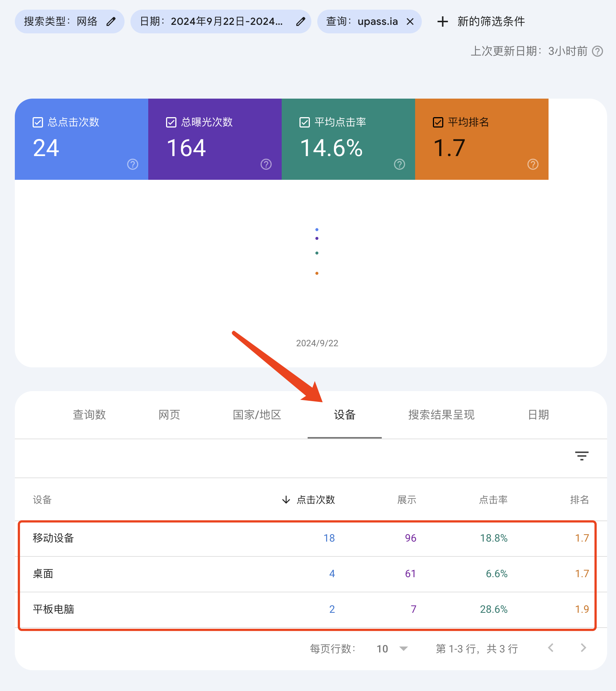The image size is (616, 691).
Task: Sort table by 点击率 column
Action: click(x=493, y=500)
